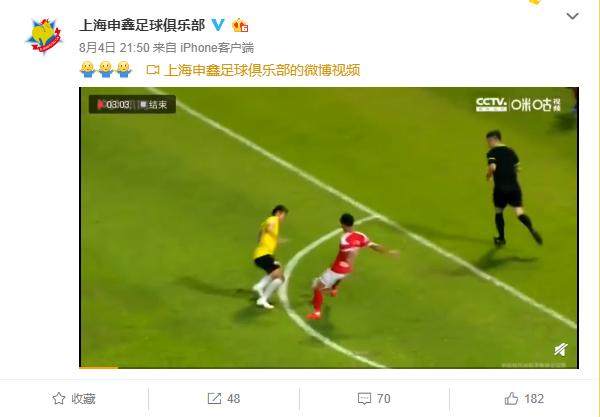Viewport: 600px width, 417px height.
Task: Click the CCTV 咪咕 watermark in video
Action: 518,104
